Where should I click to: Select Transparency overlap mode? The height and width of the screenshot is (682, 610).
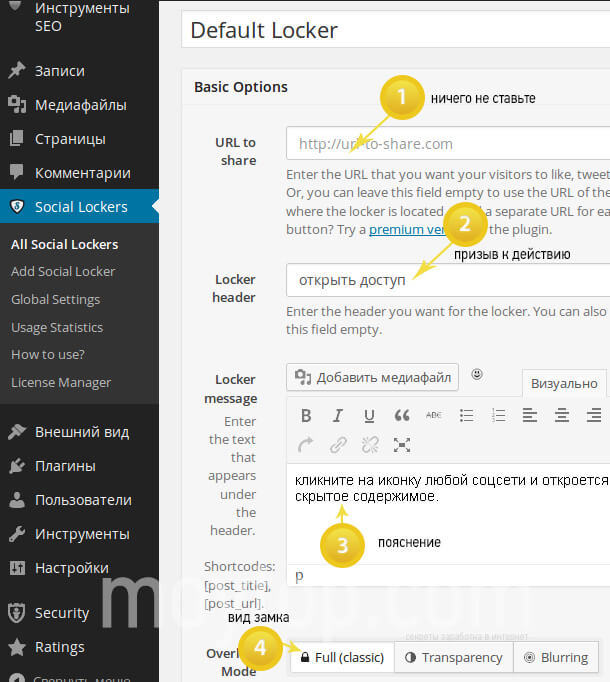point(454,657)
